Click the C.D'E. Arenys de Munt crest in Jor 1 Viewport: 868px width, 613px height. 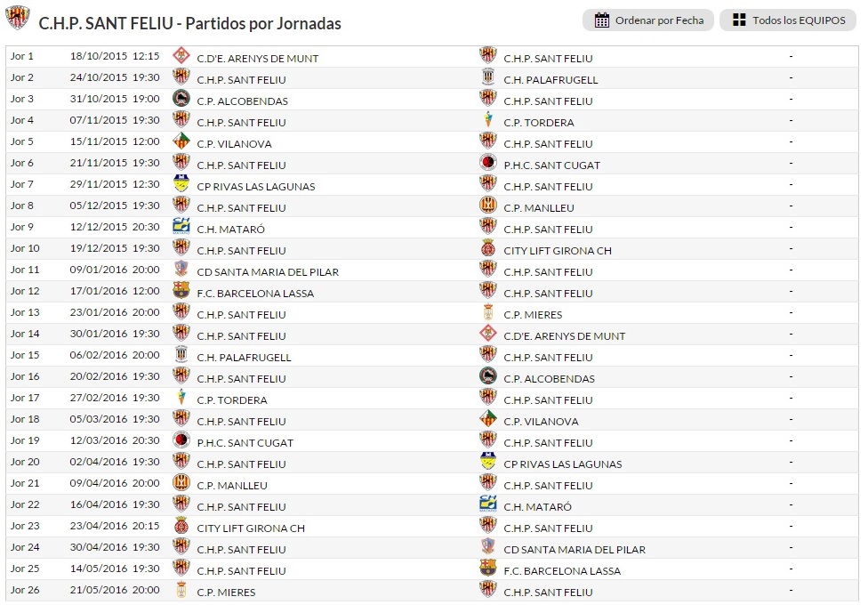[x=181, y=54]
